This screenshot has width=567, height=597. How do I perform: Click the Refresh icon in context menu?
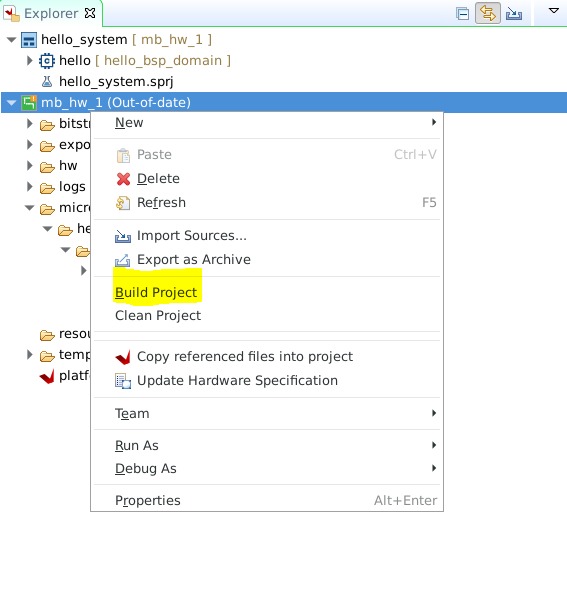[x=123, y=203]
